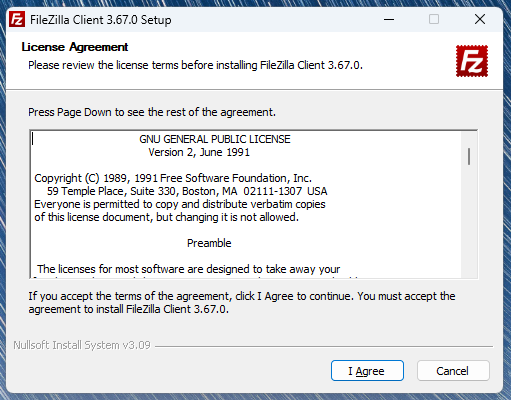Viewport: 511px width, 400px height.
Task: Click the FileZilla icon in the title bar
Action: pos(17,19)
